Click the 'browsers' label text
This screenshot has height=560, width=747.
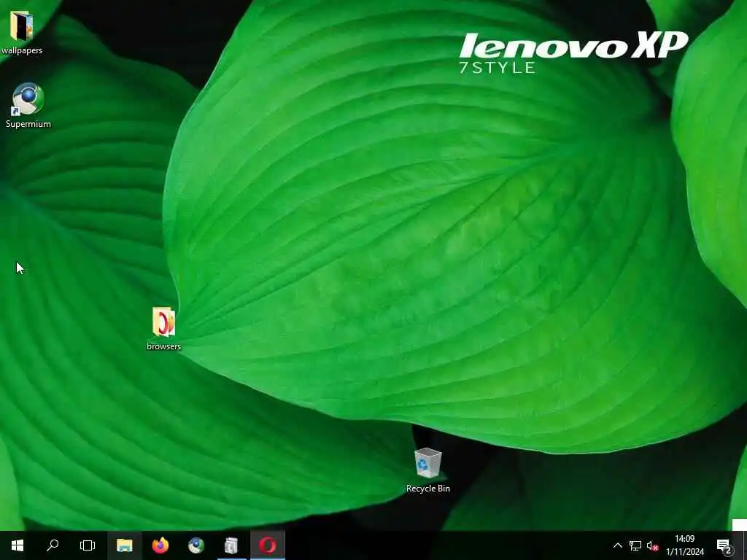pos(163,346)
